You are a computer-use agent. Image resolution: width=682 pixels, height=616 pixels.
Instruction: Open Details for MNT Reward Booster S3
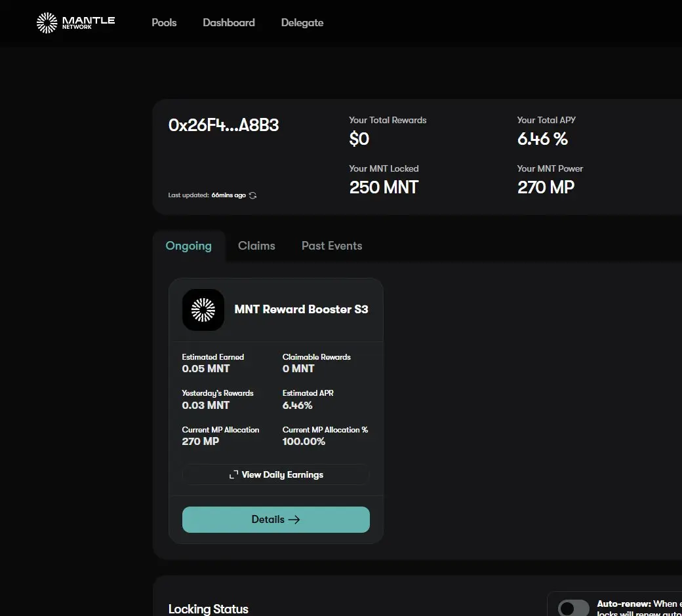coord(276,520)
